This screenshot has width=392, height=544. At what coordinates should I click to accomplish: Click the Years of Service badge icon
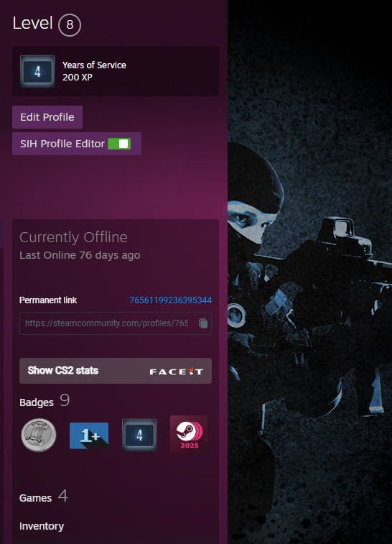pyautogui.click(x=37, y=71)
